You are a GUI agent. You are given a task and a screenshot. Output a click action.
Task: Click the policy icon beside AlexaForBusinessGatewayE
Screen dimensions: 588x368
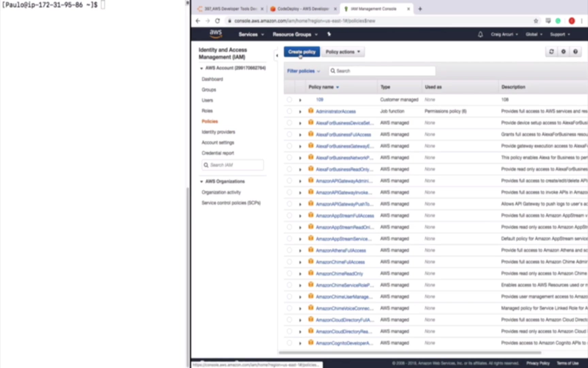[311, 145]
